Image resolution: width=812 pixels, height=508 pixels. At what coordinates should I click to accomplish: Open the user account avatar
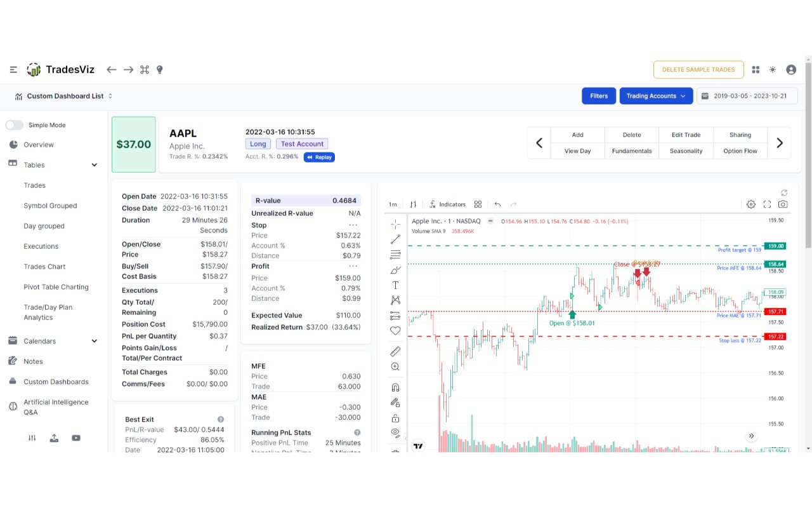click(791, 70)
